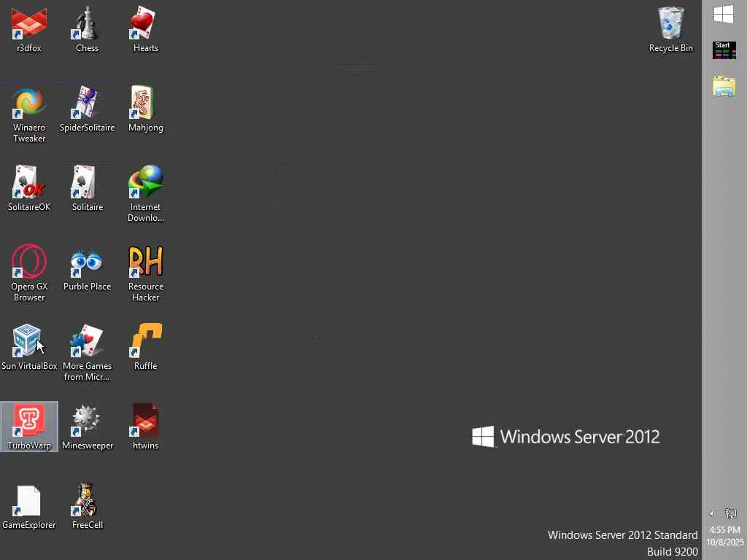Select the Purble Place shortcut

[88, 268]
